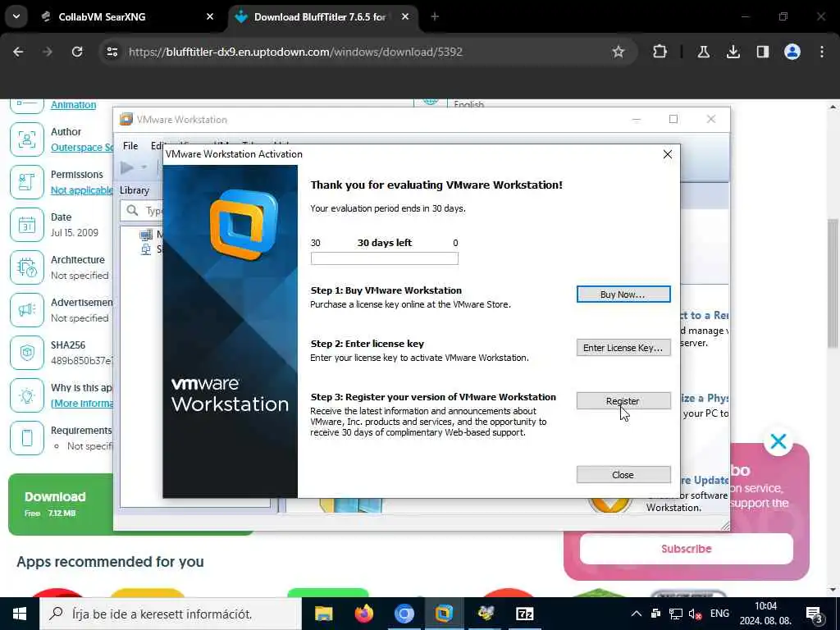Close the Download BluffTitler browser tab
840x630 pixels.
(x=405, y=16)
